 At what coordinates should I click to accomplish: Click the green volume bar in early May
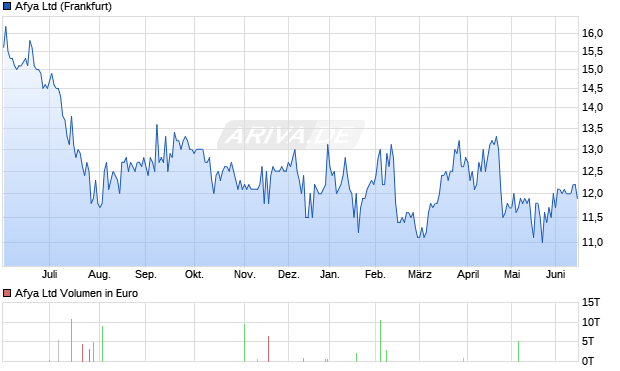coord(518,351)
